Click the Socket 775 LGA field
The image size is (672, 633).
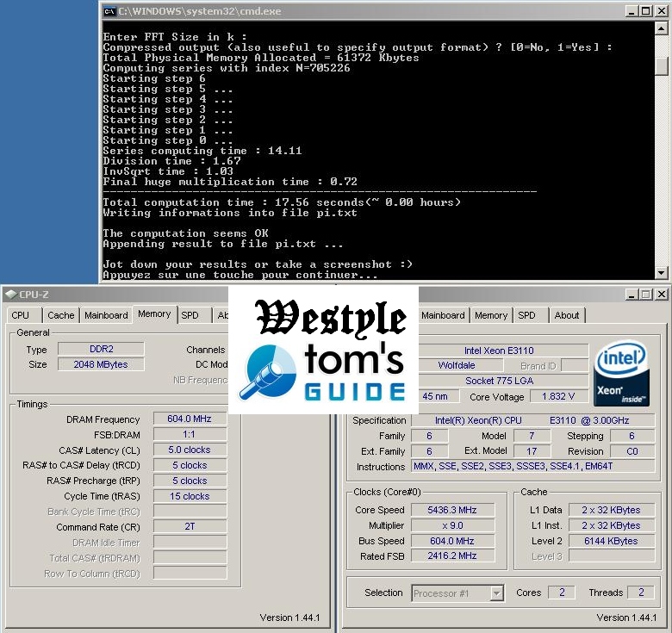click(x=504, y=381)
